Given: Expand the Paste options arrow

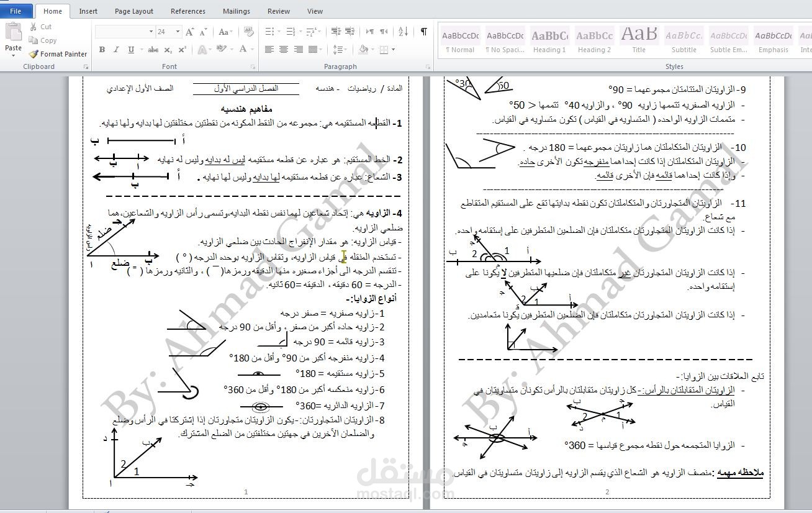Looking at the screenshot, I should pyautogui.click(x=13, y=55).
